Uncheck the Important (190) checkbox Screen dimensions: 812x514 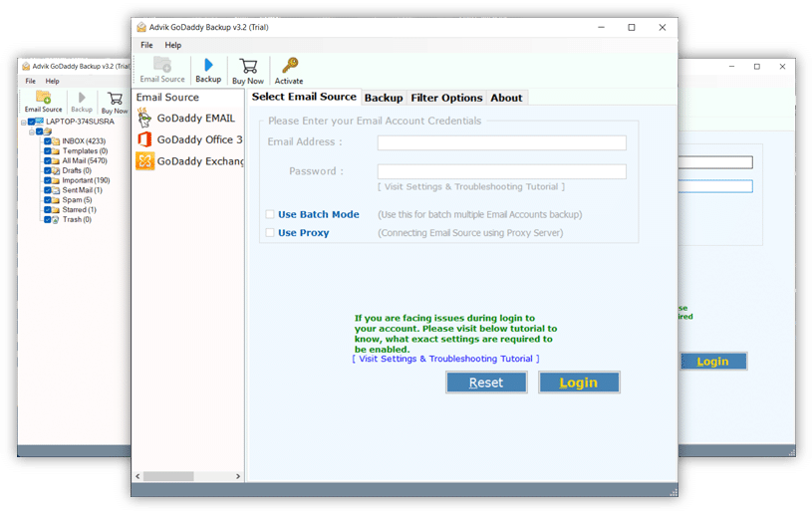[48, 180]
